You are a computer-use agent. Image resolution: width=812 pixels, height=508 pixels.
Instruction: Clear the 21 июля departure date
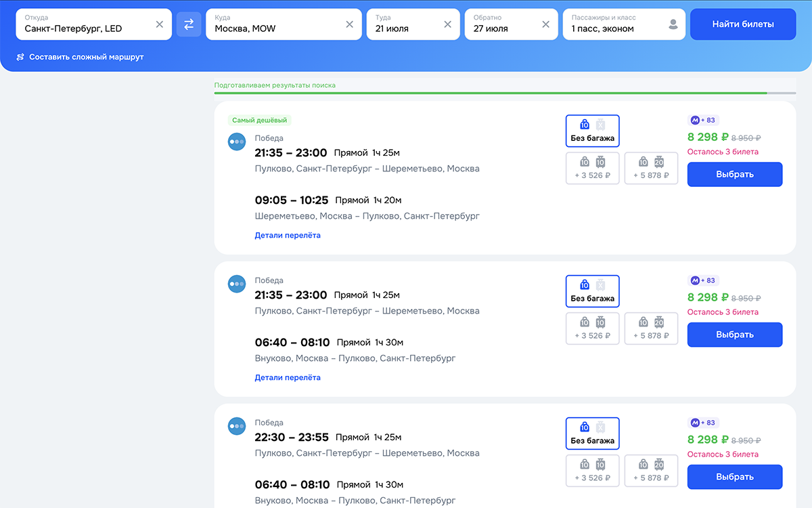(447, 24)
